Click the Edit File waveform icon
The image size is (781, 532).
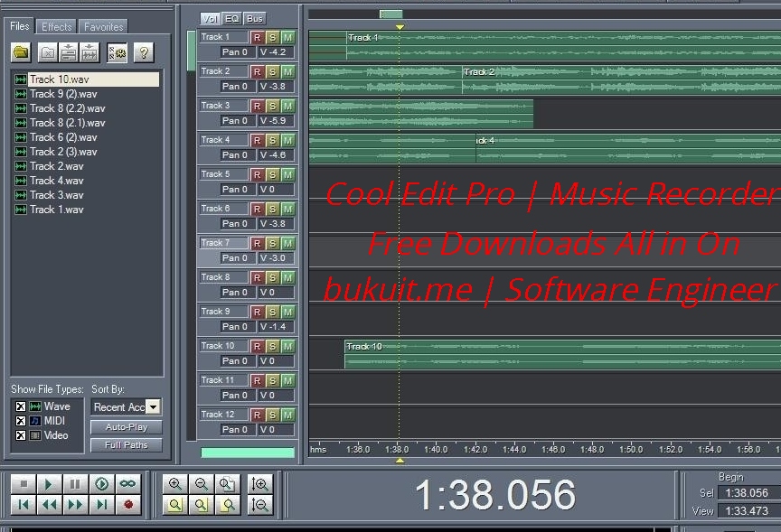tap(89, 52)
